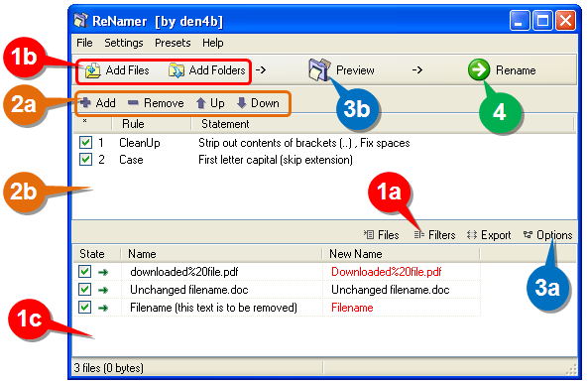Open the Help menu
This screenshot has width=588, height=384.
click(213, 43)
